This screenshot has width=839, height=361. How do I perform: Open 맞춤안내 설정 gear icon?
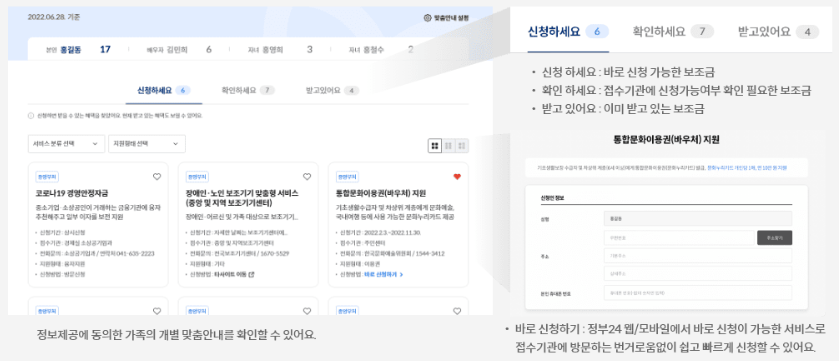[427, 18]
